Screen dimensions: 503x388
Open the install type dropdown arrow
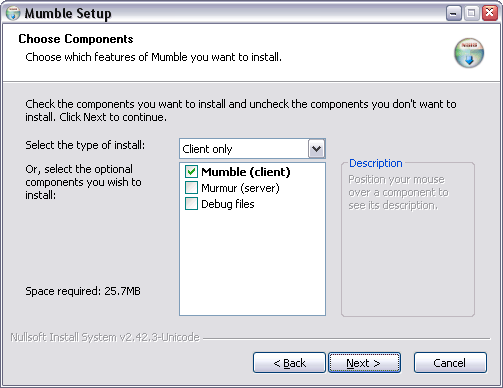317,149
